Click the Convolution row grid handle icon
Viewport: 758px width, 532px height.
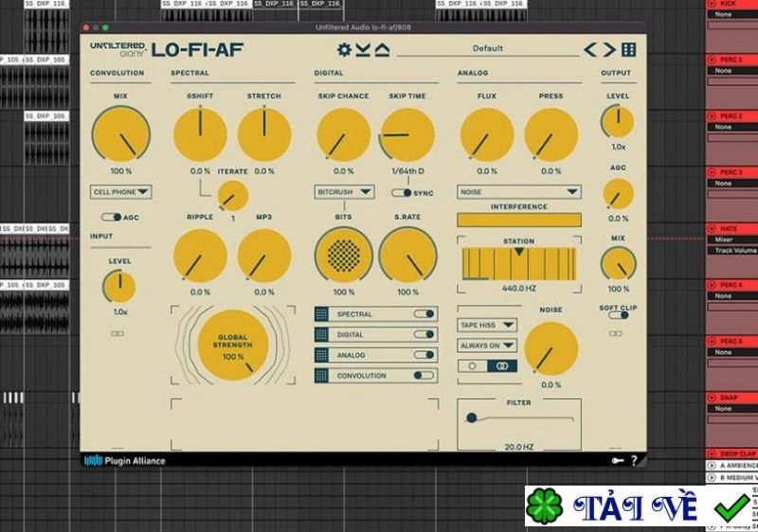[x=321, y=376]
